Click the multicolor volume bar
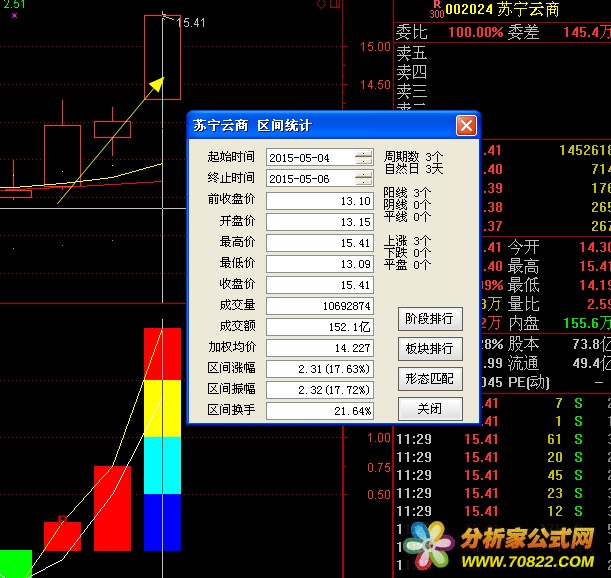 point(162,439)
